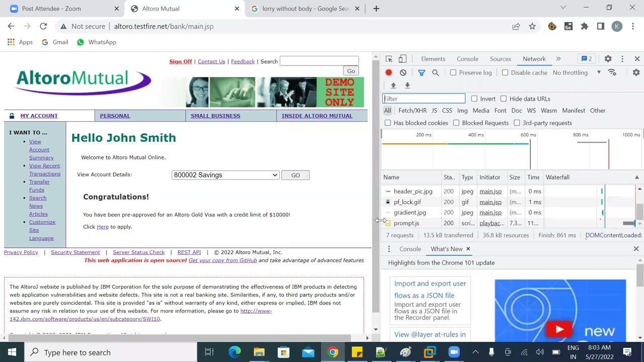The width and height of the screenshot is (644, 362).
Task: Open the REST API footer link
Action: tap(189, 252)
